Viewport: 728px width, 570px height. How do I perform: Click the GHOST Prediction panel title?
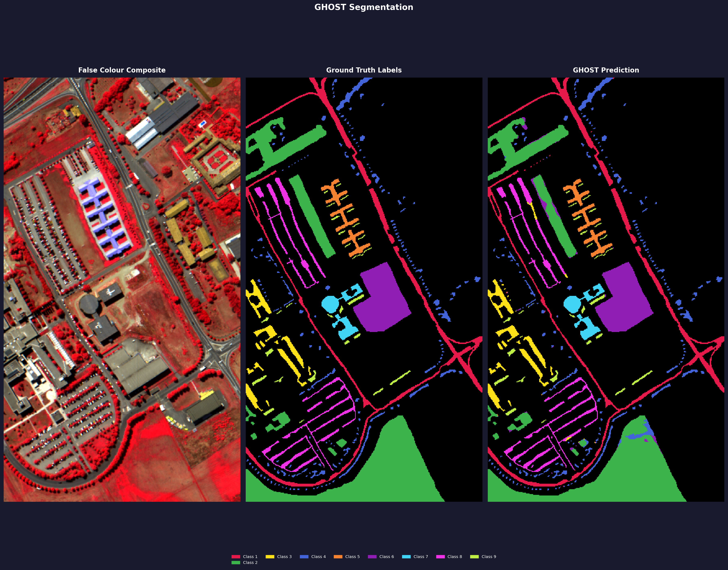606,70
